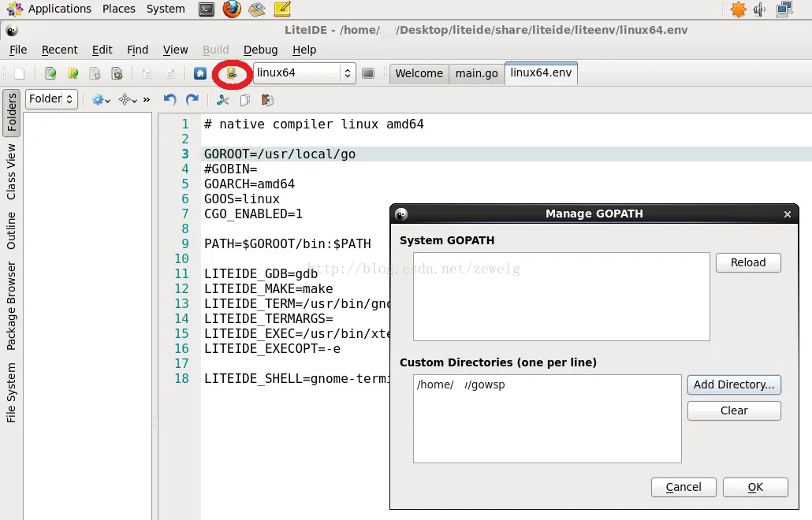
Task: Click the New file toolbar icon
Action: point(20,73)
